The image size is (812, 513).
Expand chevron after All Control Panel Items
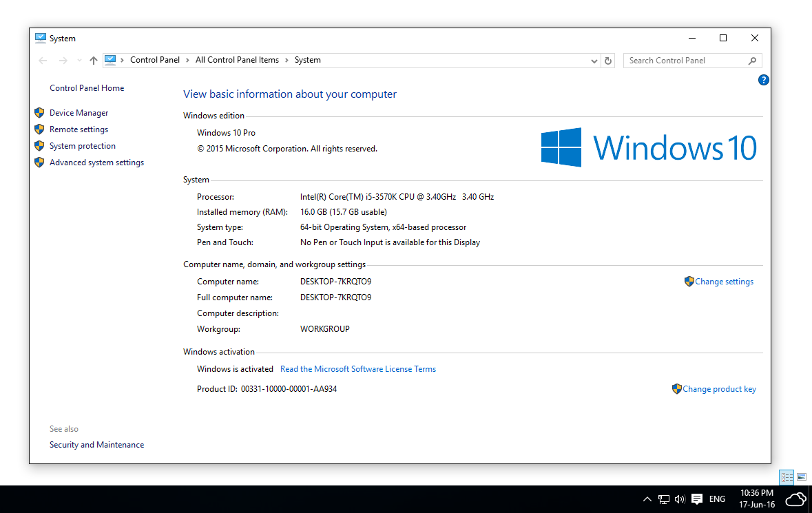point(287,61)
